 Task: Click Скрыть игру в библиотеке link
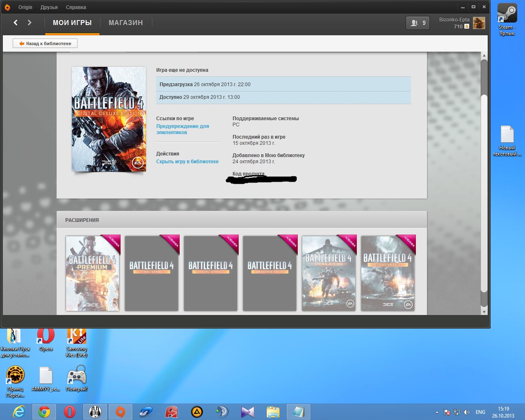(187, 162)
